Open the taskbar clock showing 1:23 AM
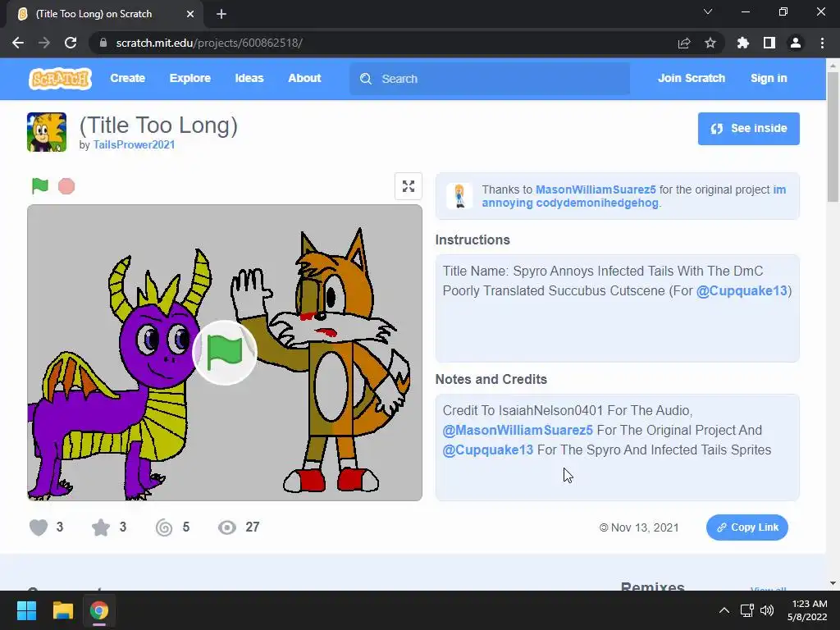 807,610
